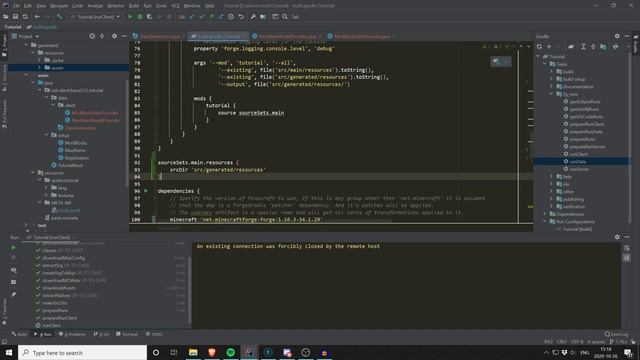
Task: Click the magnifier filter icon in the Run panel sidebar
Action: coord(13,270)
